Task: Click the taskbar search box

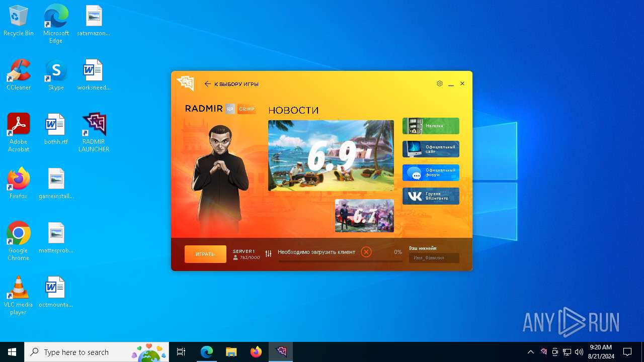Action: (x=97, y=352)
